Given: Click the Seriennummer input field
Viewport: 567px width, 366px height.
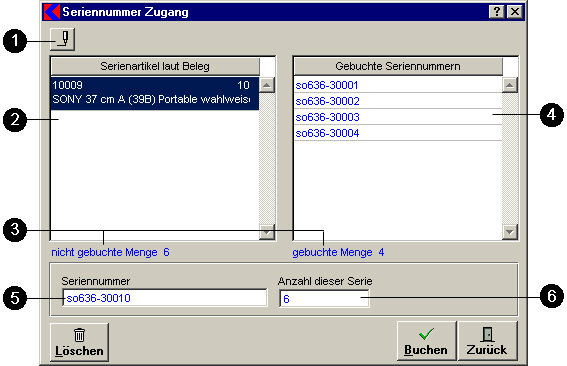Looking at the screenshot, I should pos(165,298).
